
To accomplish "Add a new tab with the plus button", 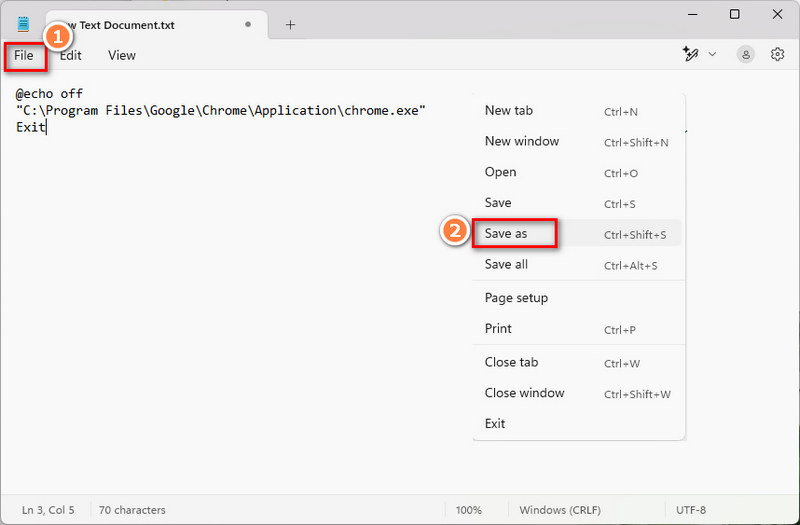I will click(290, 24).
